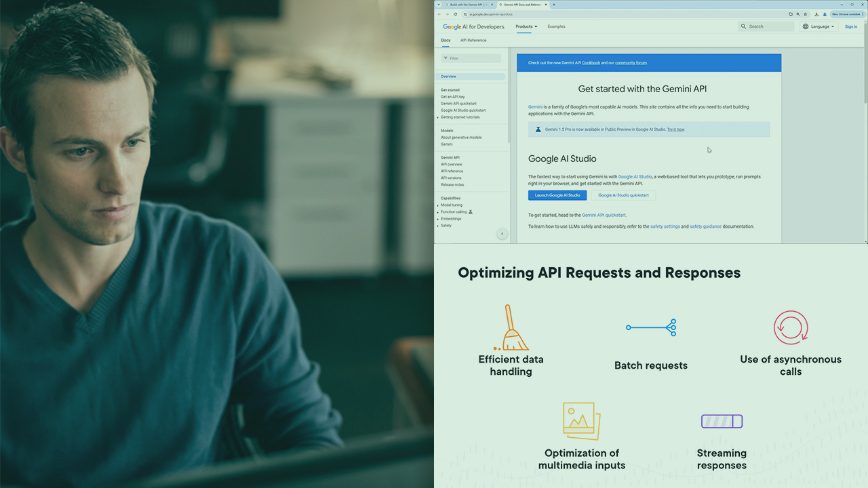Open the Language dropdown selector

coord(819,26)
